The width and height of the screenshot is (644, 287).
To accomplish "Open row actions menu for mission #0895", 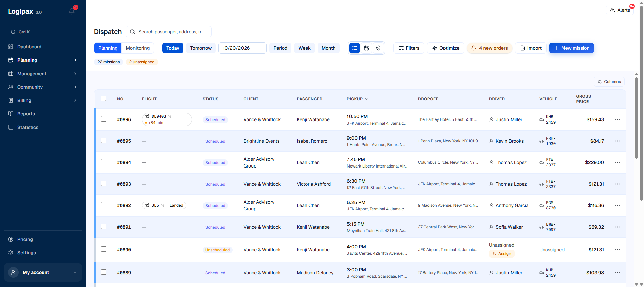I will click(x=618, y=141).
